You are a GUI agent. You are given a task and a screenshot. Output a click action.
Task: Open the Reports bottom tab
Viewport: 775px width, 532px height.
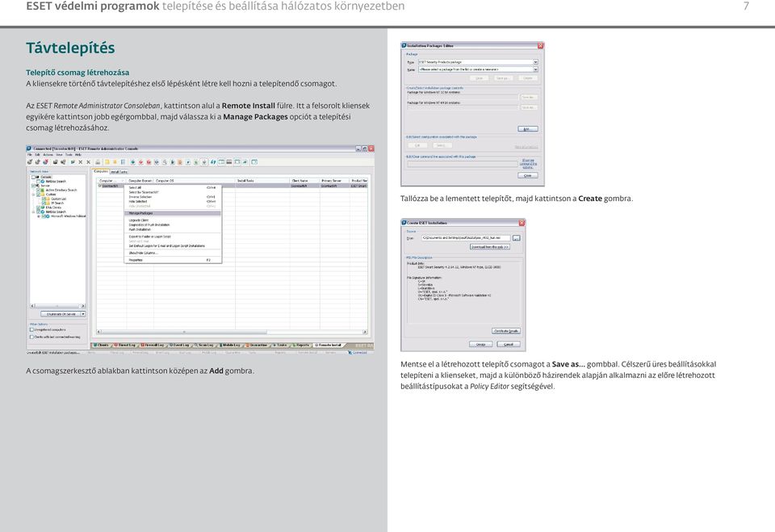coord(301,345)
